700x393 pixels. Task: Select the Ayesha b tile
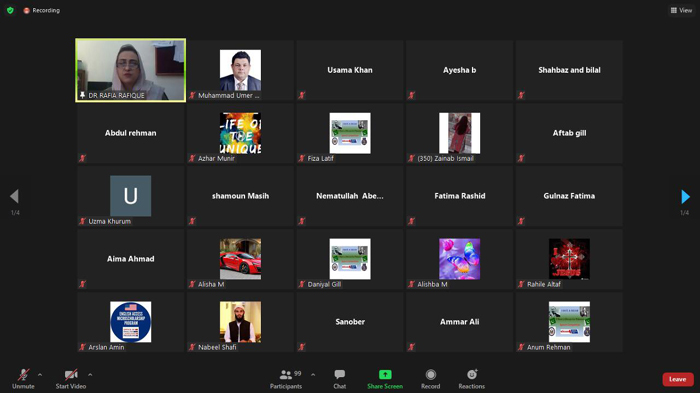[459, 70]
